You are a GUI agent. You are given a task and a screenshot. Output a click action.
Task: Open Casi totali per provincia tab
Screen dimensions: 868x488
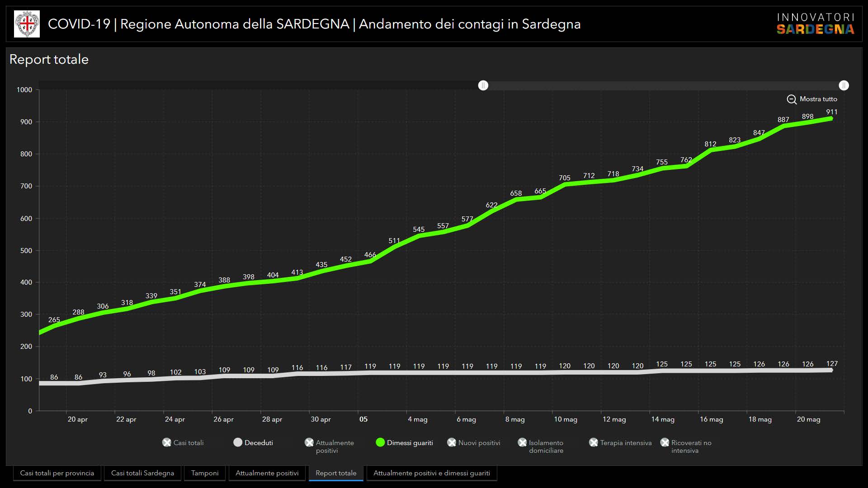57,473
